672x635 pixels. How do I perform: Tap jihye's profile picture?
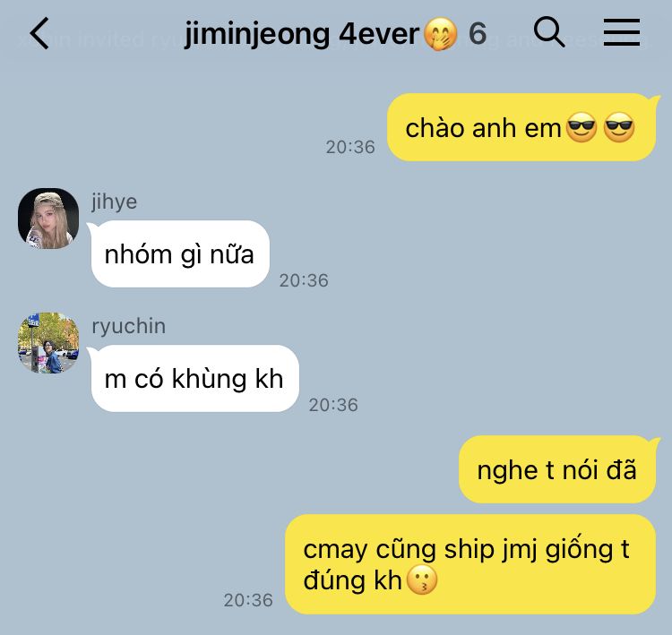(48, 219)
